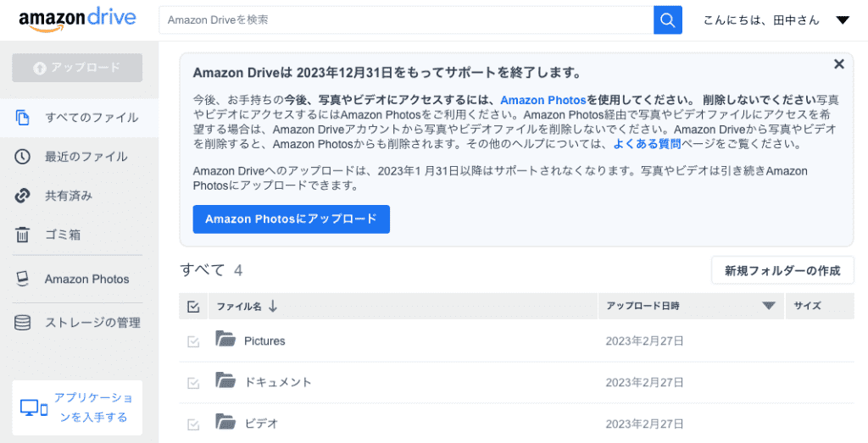This screenshot has height=443, width=868.
Task: Follow the Amazon Photos link in notice
Action: tap(543, 100)
